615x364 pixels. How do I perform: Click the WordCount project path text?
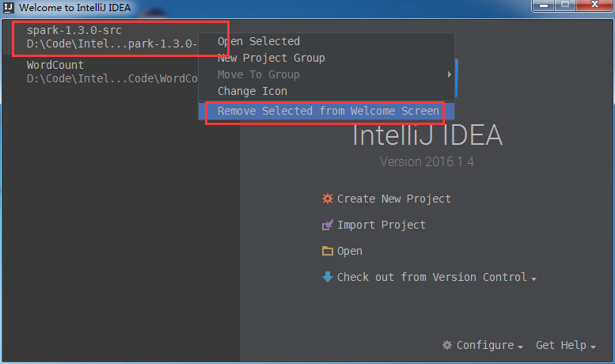[112, 78]
